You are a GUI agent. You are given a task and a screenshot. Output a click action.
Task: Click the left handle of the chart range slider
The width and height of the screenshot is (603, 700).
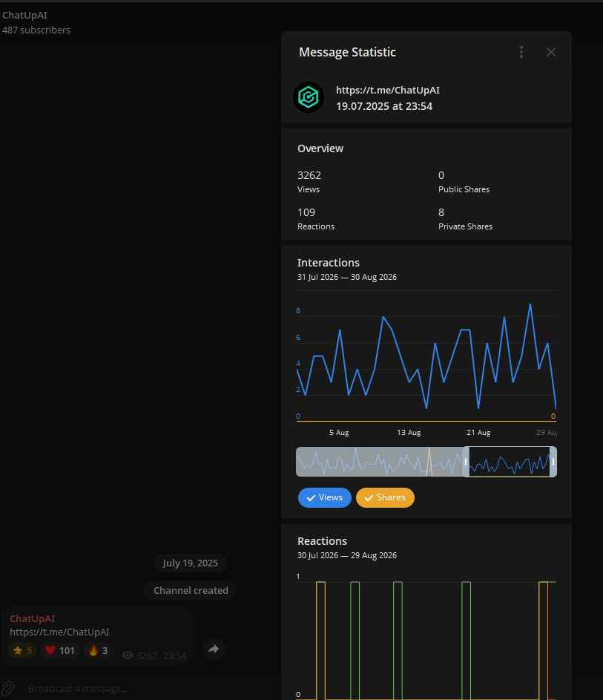point(466,462)
